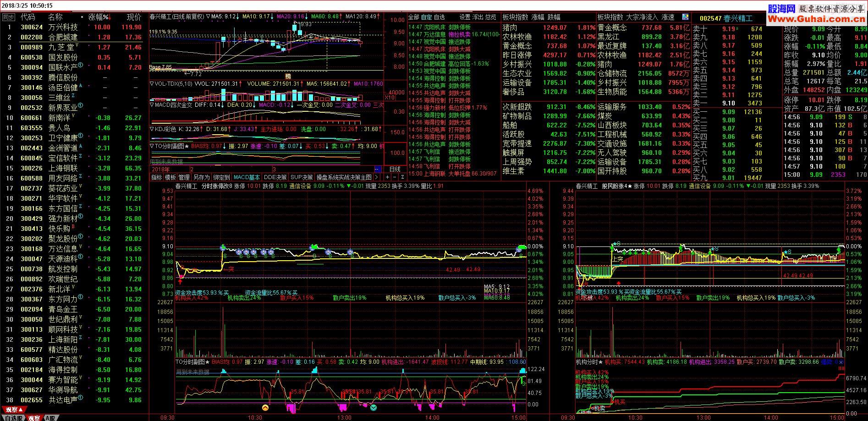
Task: Click the 黑龙江 row in net inflow list
Action: pos(643,37)
